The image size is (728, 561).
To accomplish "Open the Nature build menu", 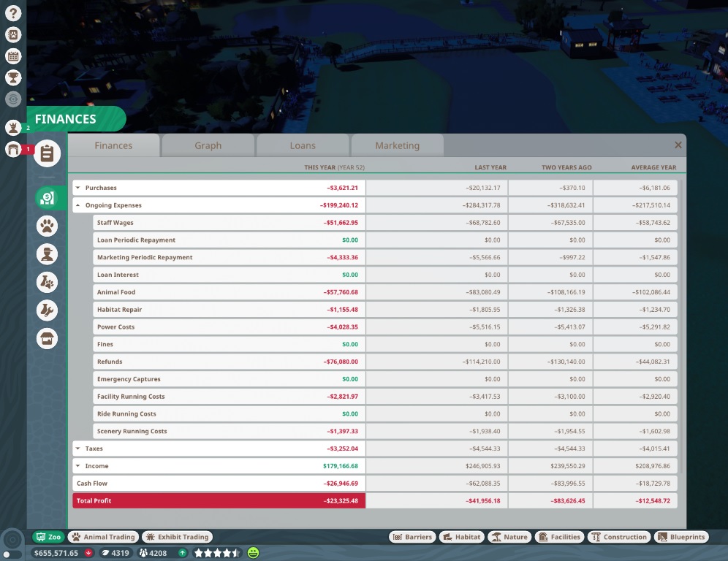I will coord(509,537).
